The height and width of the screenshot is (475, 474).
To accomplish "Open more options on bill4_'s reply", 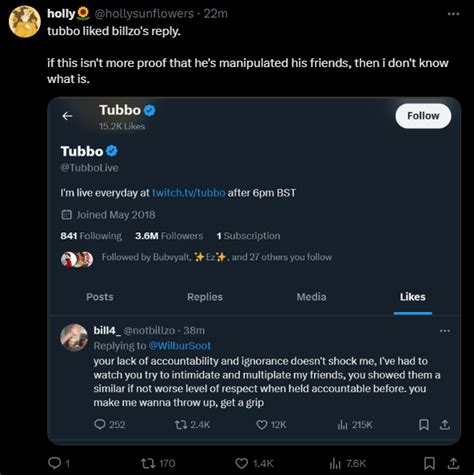I will pyautogui.click(x=445, y=331).
